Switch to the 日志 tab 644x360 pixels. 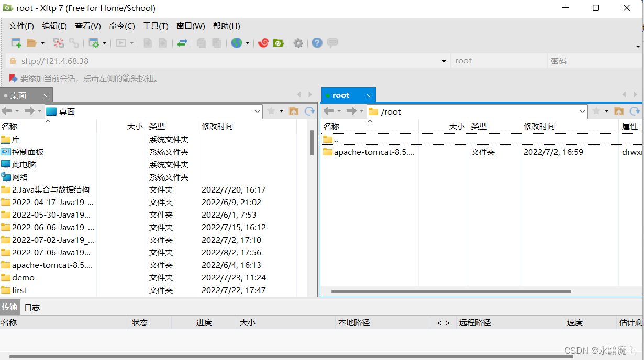32,307
